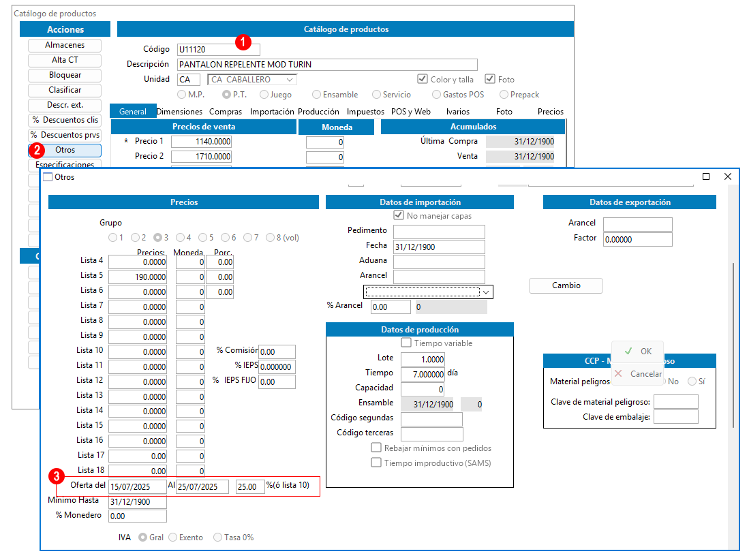Viewport: 749px width, 560px height.
Task: Maximize the Otros window
Action: (x=706, y=176)
